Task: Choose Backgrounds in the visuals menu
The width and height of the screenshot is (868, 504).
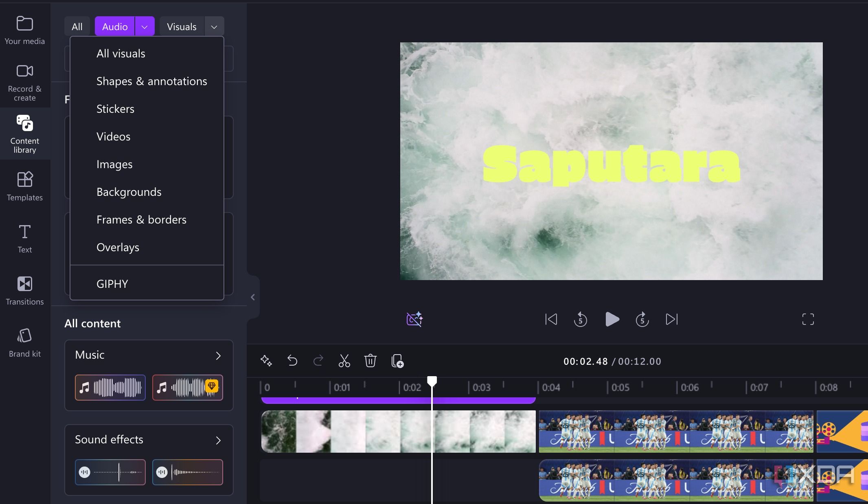Action: tap(129, 192)
